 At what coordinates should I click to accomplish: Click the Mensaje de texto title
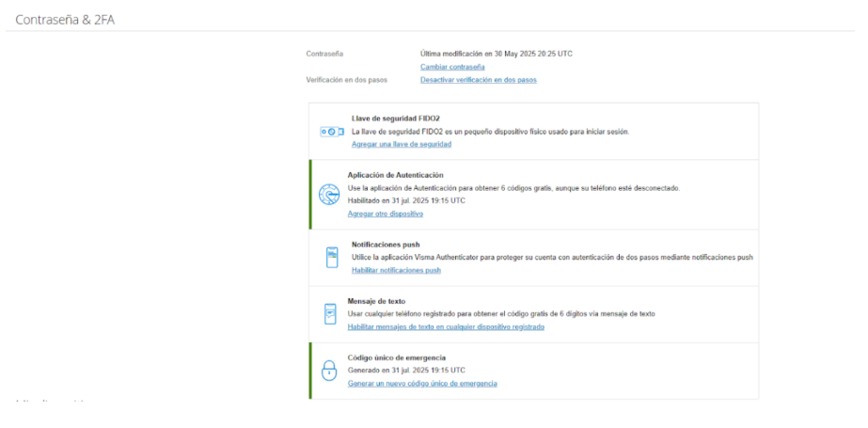coord(376,301)
